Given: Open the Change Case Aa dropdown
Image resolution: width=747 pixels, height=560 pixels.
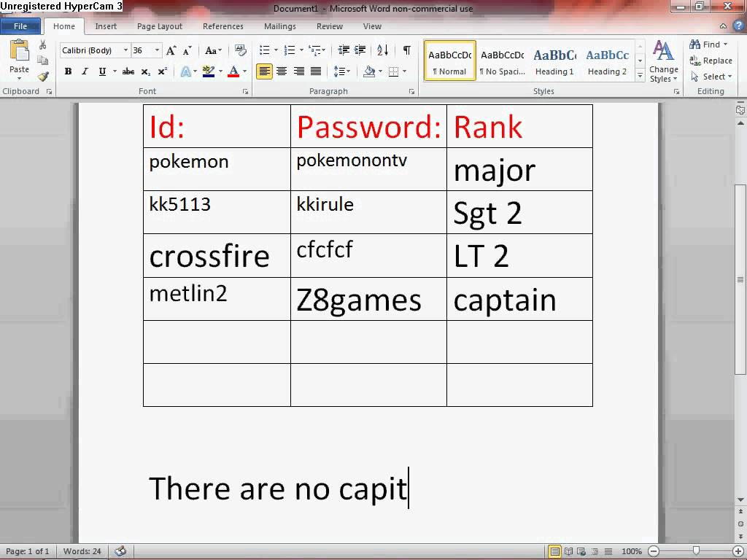Looking at the screenshot, I should coord(213,50).
